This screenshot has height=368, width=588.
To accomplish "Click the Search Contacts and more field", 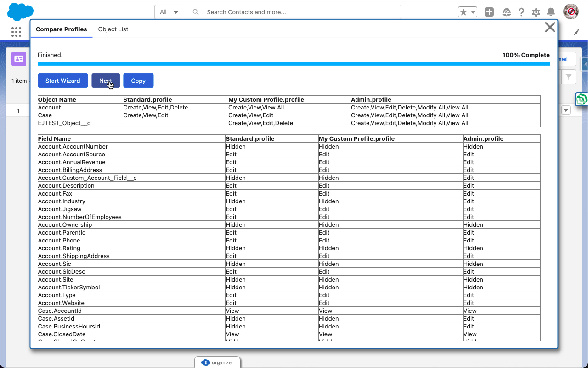I will (x=292, y=12).
